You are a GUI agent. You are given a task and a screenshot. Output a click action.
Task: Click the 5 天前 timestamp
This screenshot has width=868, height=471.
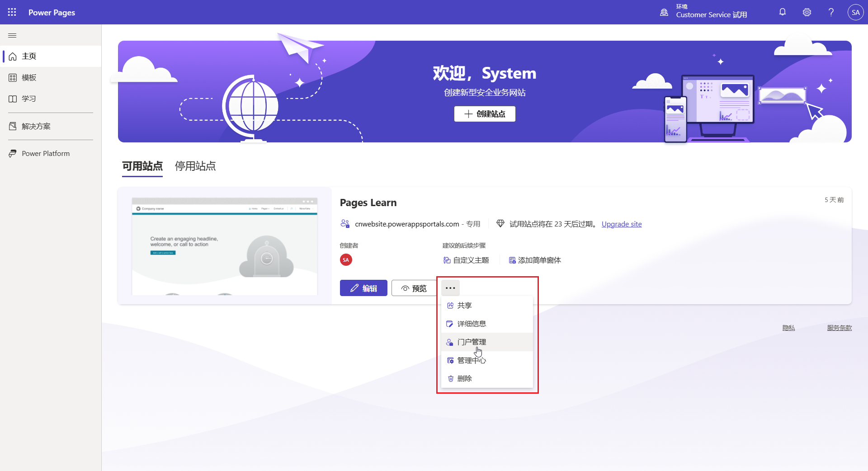click(834, 200)
